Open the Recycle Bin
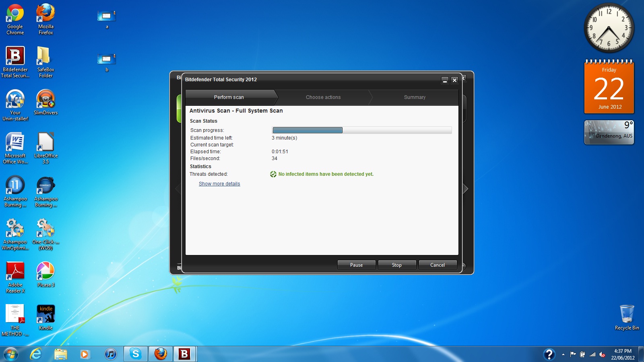The width and height of the screenshot is (644, 362). pos(627,317)
